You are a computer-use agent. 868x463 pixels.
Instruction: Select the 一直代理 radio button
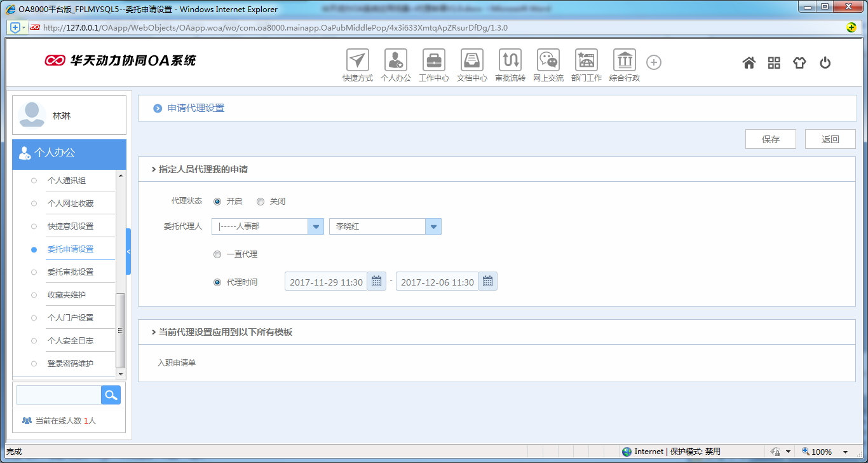click(217, 254)
